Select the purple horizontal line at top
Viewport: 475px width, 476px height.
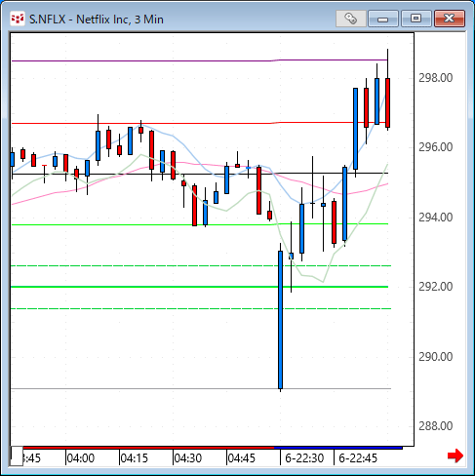click(x=199, y=60)
